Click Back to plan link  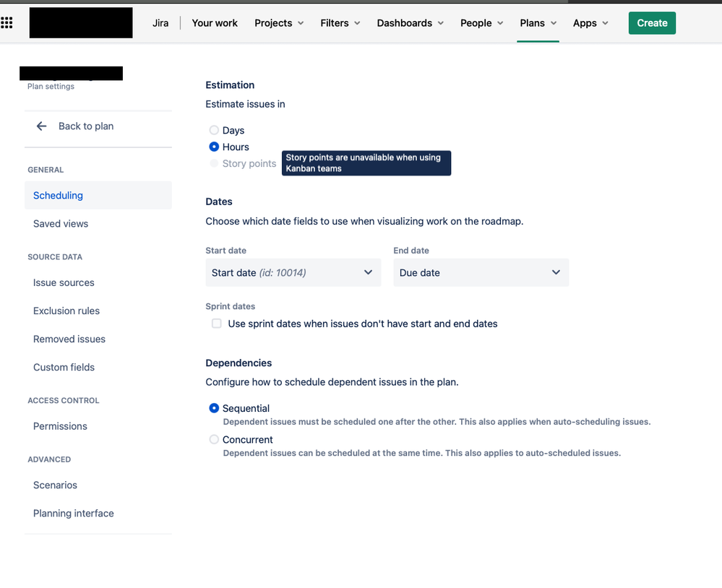click(86, 126)
